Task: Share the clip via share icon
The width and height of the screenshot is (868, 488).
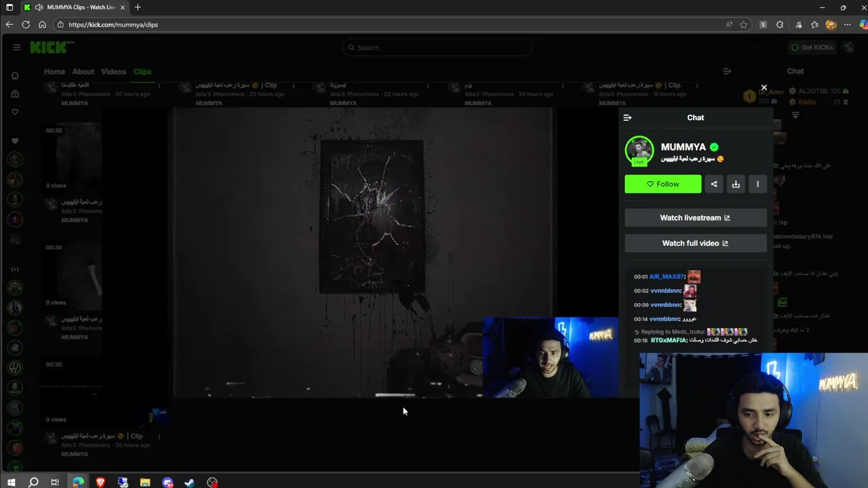Action: (x=714, y=184)
